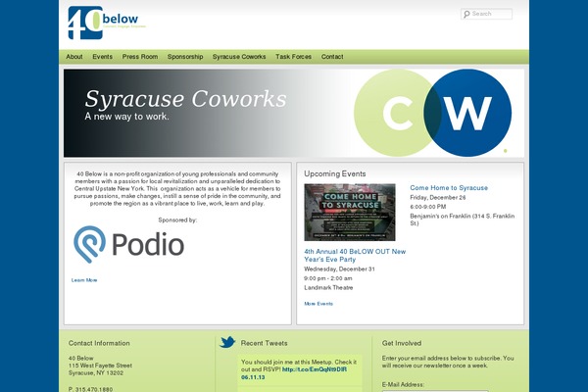Click the 'E-Mail Address:' label
588x392 pixels.
403,384
